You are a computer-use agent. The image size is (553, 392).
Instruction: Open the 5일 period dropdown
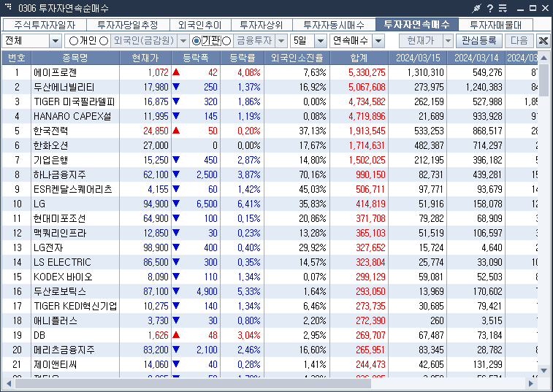click(320, 42)
